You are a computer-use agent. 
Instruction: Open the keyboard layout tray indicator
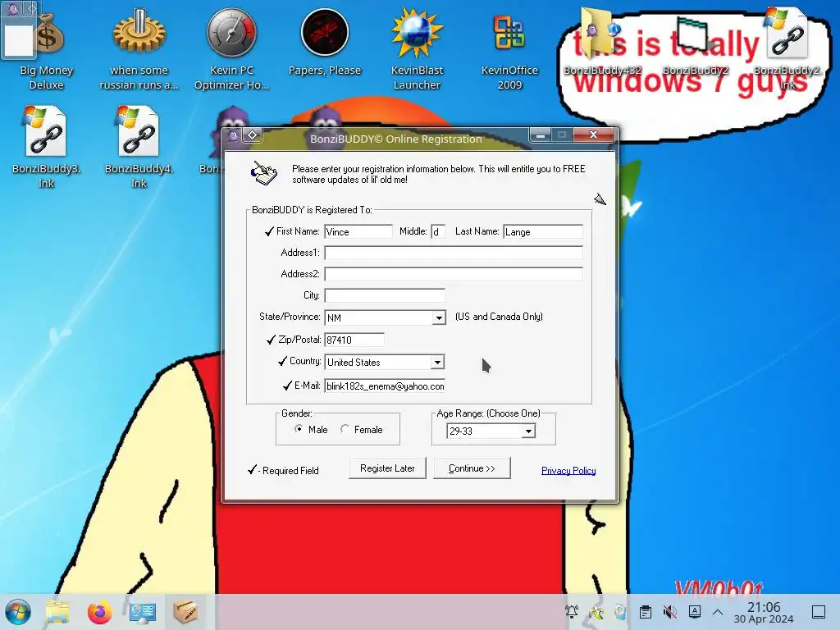tap(694, 612)
